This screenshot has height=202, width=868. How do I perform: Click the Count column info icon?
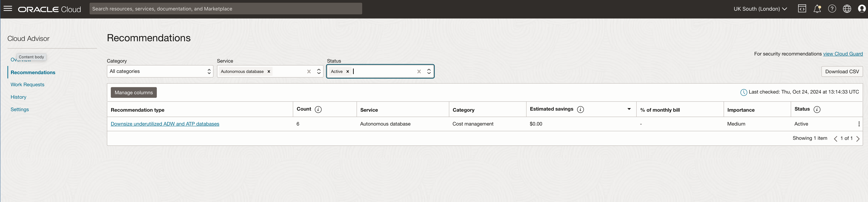point(318,109)
